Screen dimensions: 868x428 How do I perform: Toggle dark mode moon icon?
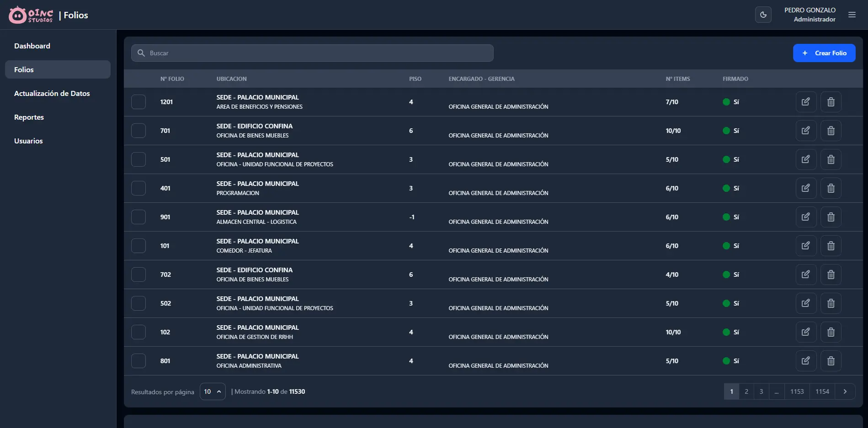coord(763,15)
